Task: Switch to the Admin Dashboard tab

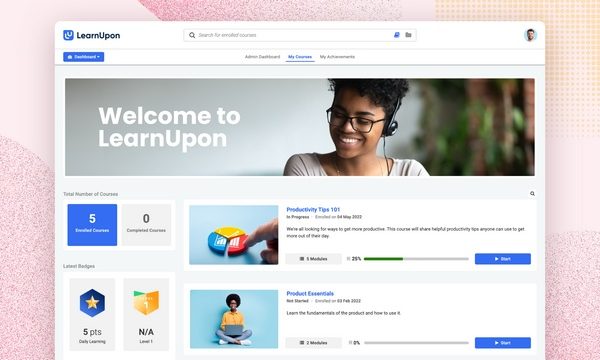Action: tap(262, 57)
